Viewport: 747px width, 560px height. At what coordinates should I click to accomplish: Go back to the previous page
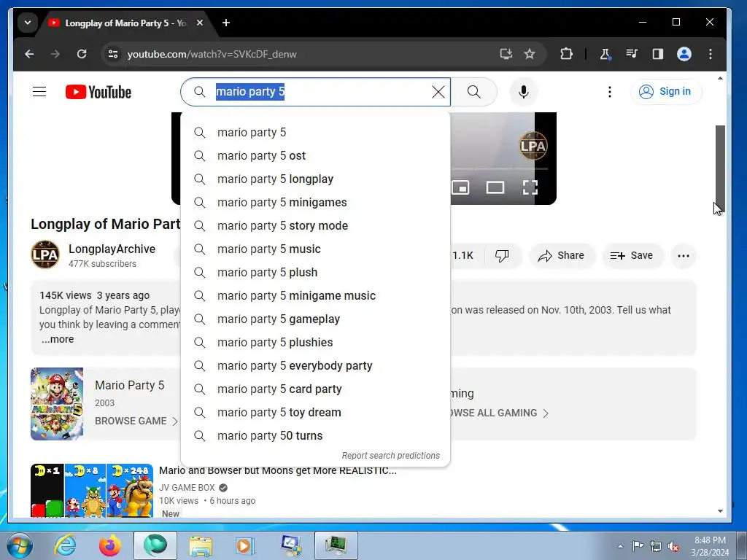(x=29, y=54)
